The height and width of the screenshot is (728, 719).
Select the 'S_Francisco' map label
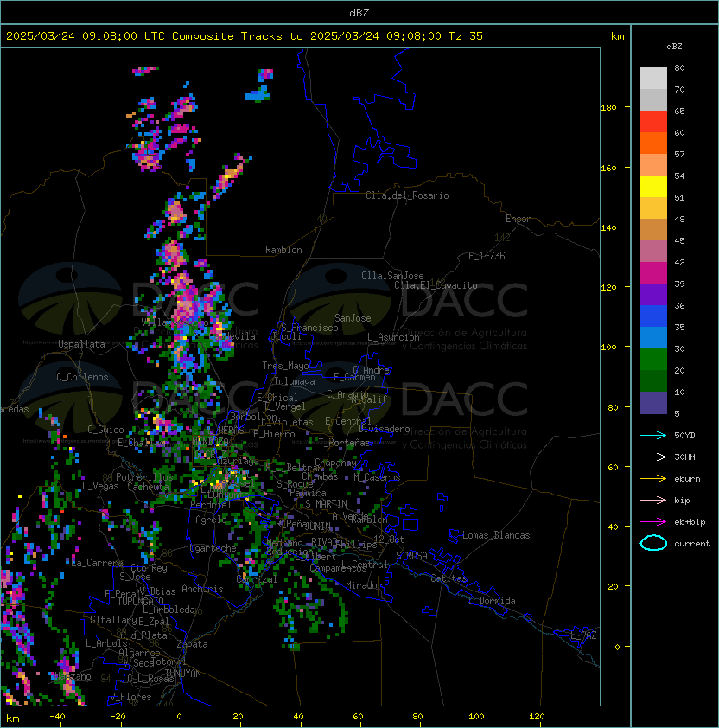point(309,328)
